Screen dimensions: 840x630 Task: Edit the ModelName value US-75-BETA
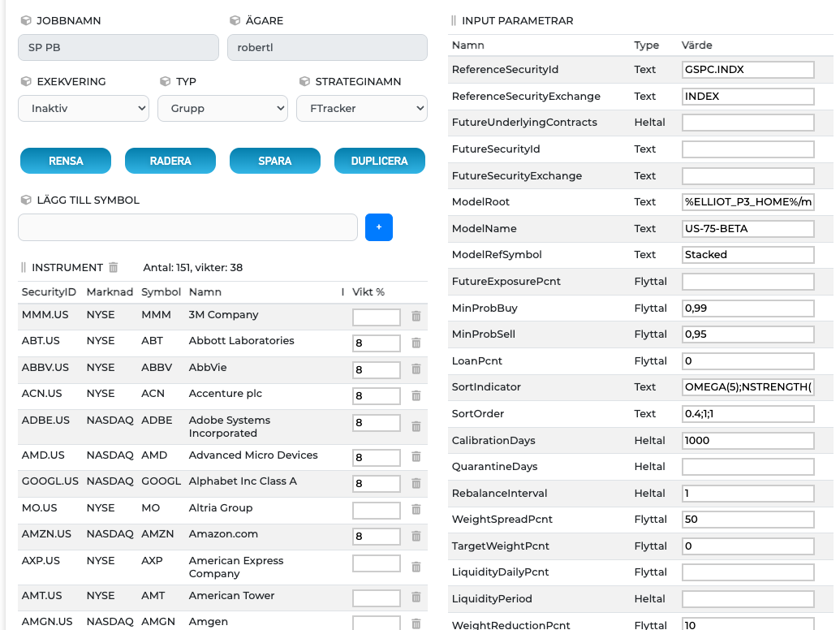747,229
